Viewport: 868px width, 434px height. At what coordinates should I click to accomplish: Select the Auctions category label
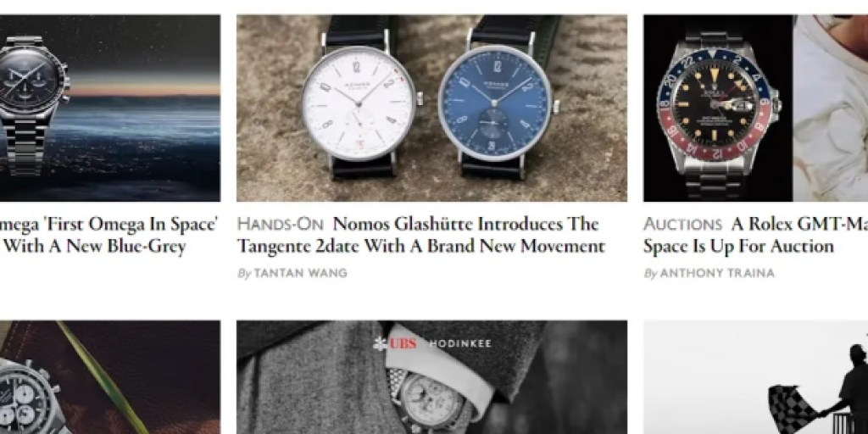(x=682, y=224)
